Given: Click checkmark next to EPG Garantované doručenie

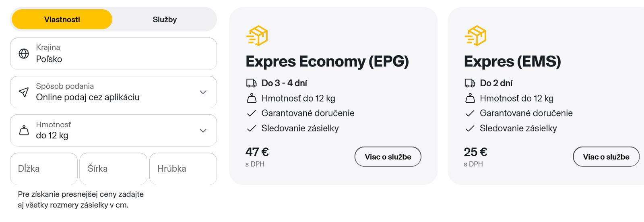Looking at the screenshot, I should point(251,114).
